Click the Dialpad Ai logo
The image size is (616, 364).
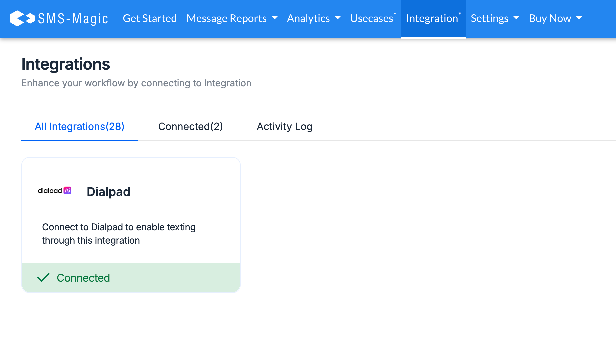(x=55, y=191)
